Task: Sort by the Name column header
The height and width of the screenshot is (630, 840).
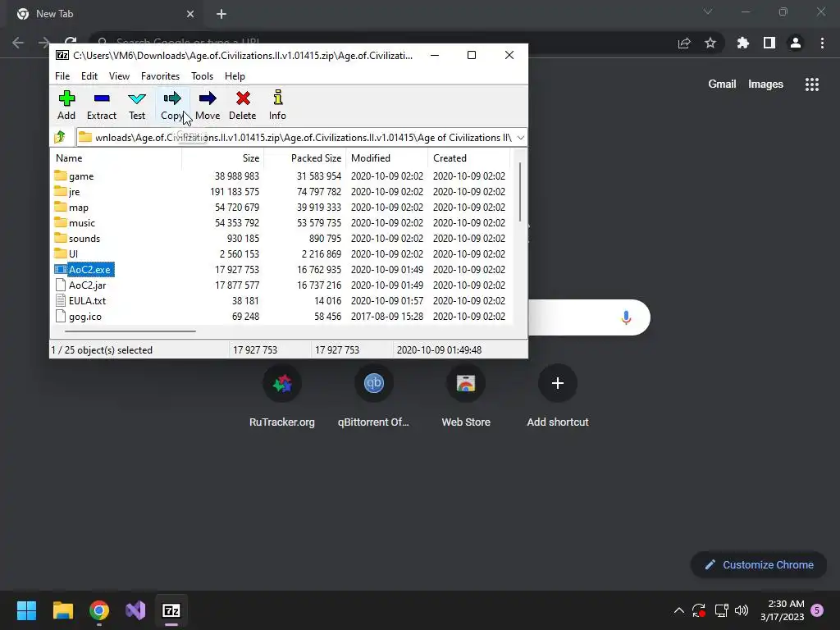Action: (116, 158)
